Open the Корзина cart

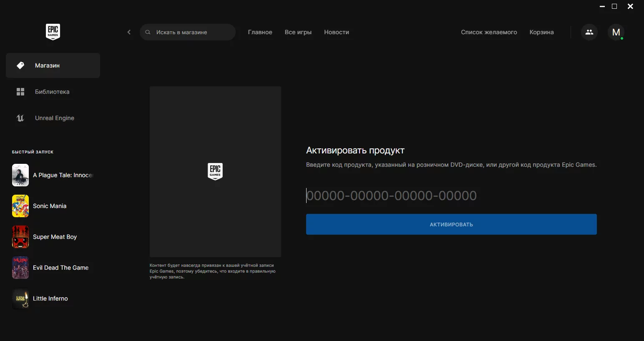(x=541, y=32)
